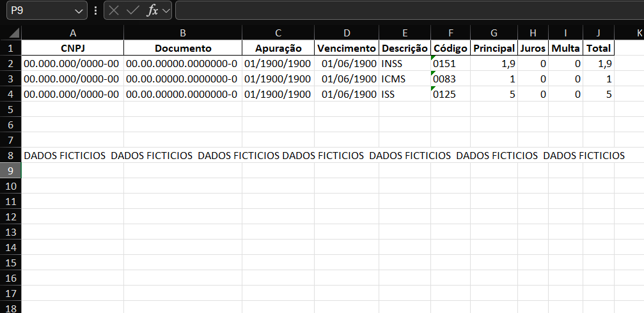
Task: Select the CNPJ header cell
Action: click(x=72, y=48)
